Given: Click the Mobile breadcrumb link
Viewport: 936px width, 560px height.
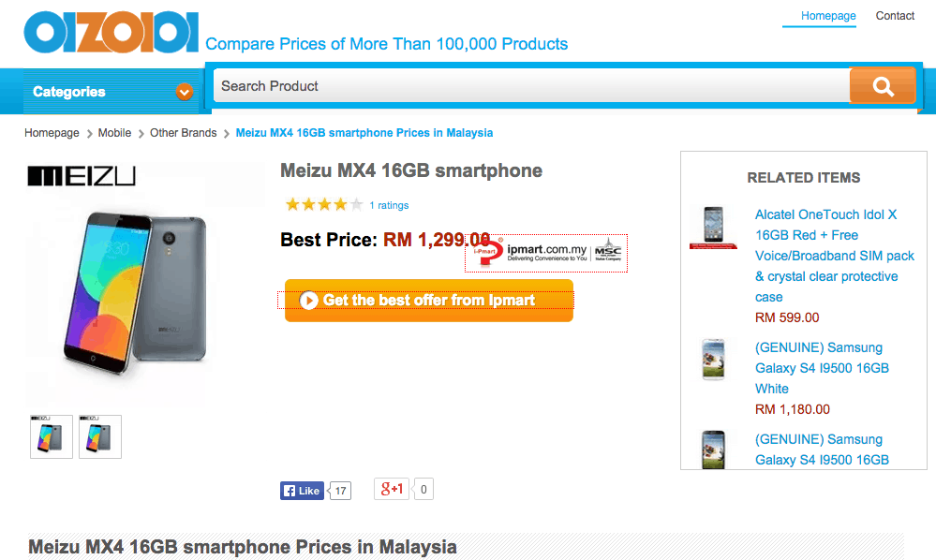Looking at the screenshot, I should coord(114,132).
